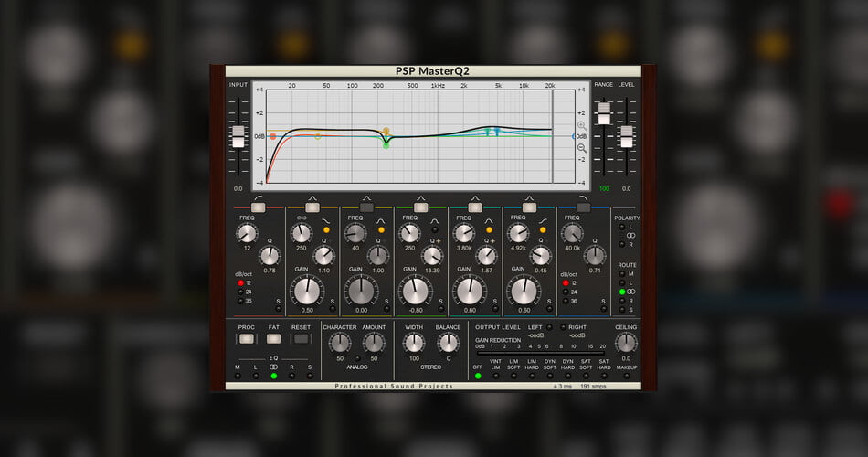Click the stereo link icon under POLARITY
The height and width of the screenshot is (457, 868).
[630, 235]
